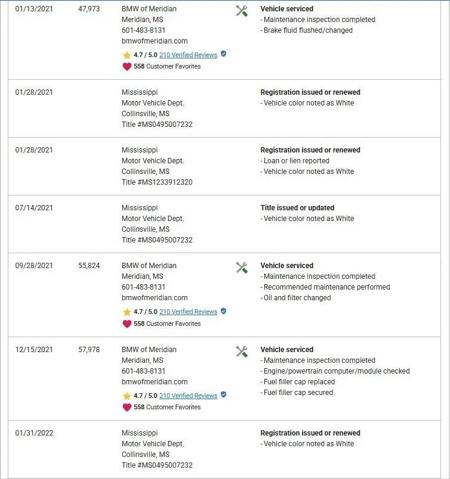
Task: Open 210 Verified Reviews link for 09/28/2021
Action: point(188,312)
